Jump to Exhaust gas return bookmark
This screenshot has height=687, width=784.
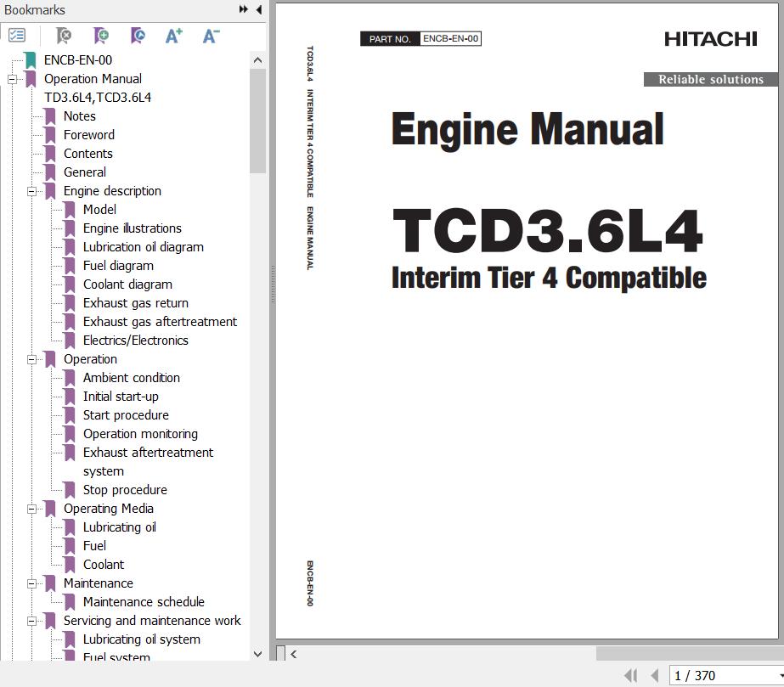pos(136,303)
